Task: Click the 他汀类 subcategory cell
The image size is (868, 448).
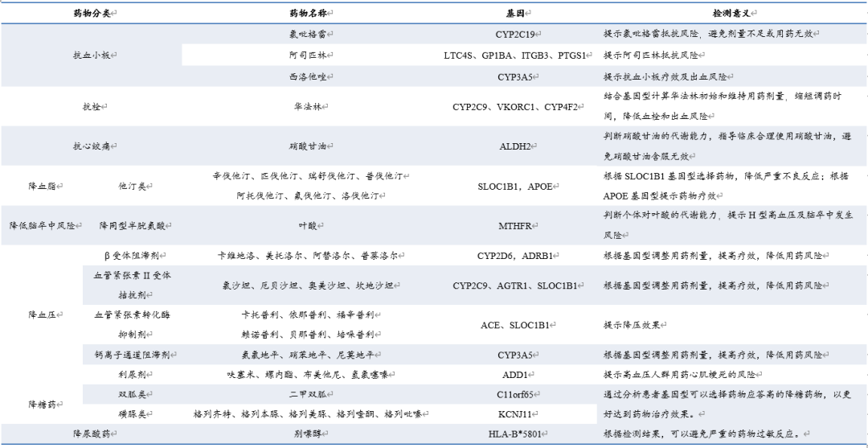Action: (x=133, y=186)
